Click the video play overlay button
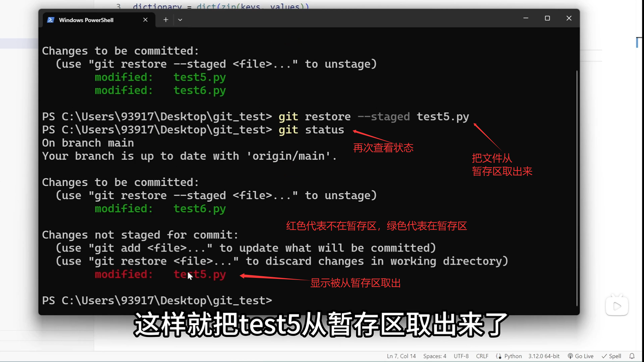 [617, 306]
